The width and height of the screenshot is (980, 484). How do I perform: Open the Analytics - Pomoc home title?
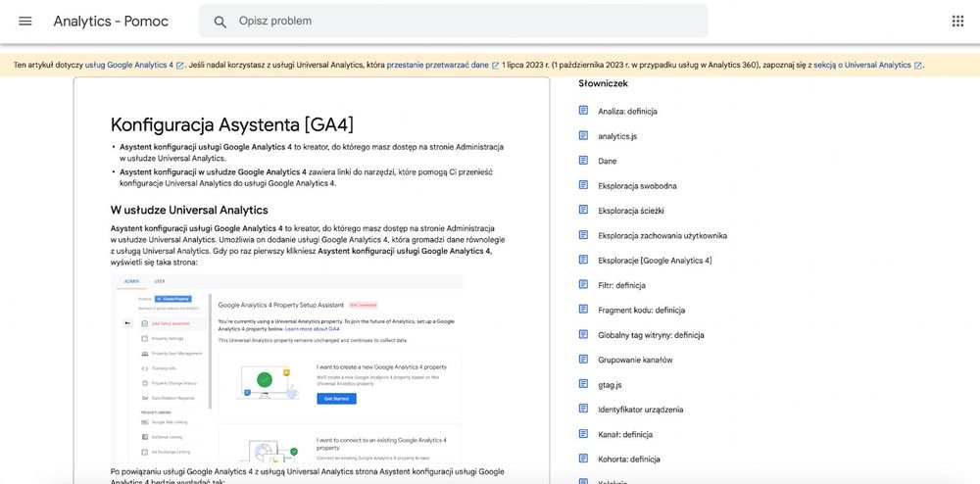coord(111,22)
